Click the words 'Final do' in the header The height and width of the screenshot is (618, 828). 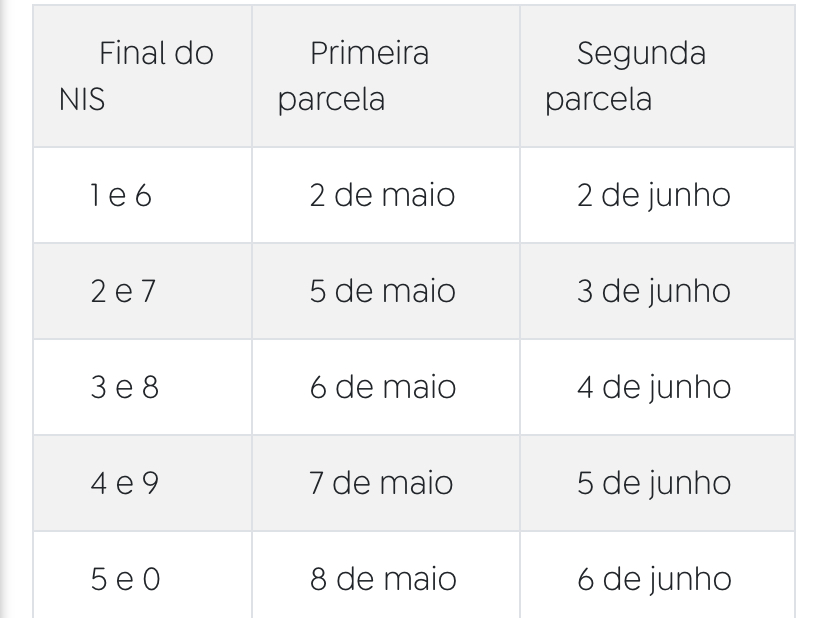156,53
